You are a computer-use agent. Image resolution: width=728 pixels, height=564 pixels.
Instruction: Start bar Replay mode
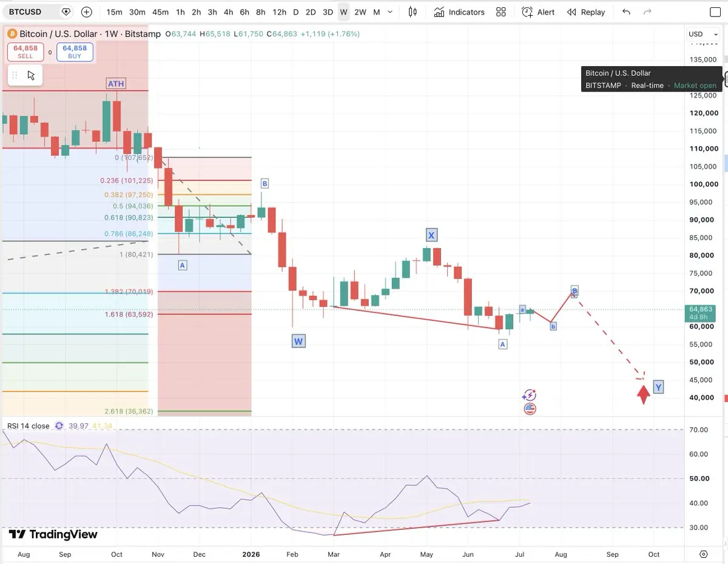pos(586,12)
